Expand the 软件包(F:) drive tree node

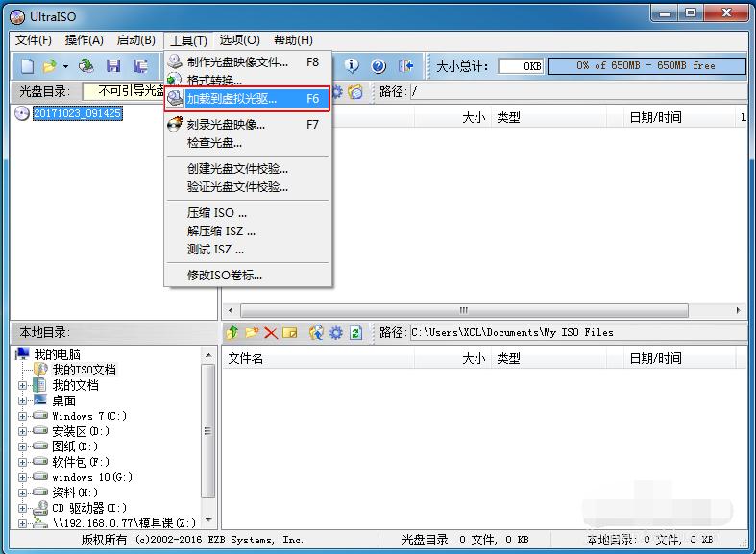tap(23, 462)
